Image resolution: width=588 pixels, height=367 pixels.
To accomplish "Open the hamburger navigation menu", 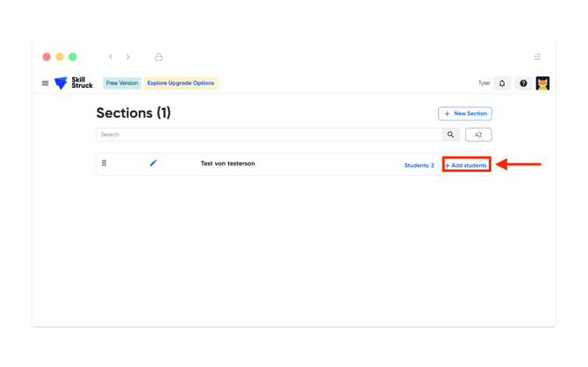I will click(x=46, y=83).
